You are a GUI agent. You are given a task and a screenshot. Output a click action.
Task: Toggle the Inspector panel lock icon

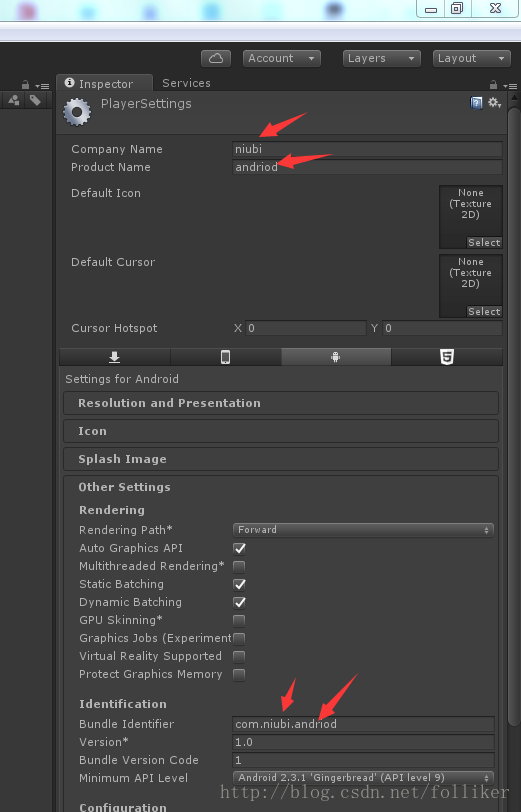click(493, 84)
